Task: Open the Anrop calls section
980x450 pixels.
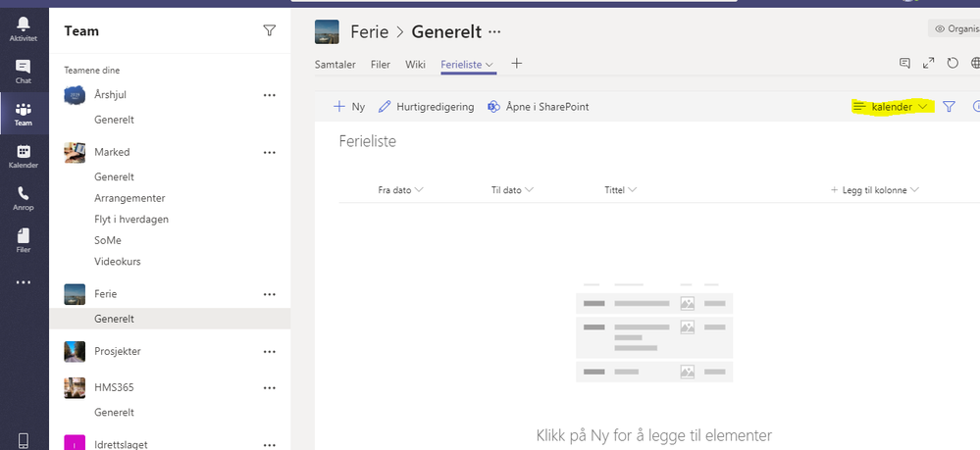Action: 24,198
